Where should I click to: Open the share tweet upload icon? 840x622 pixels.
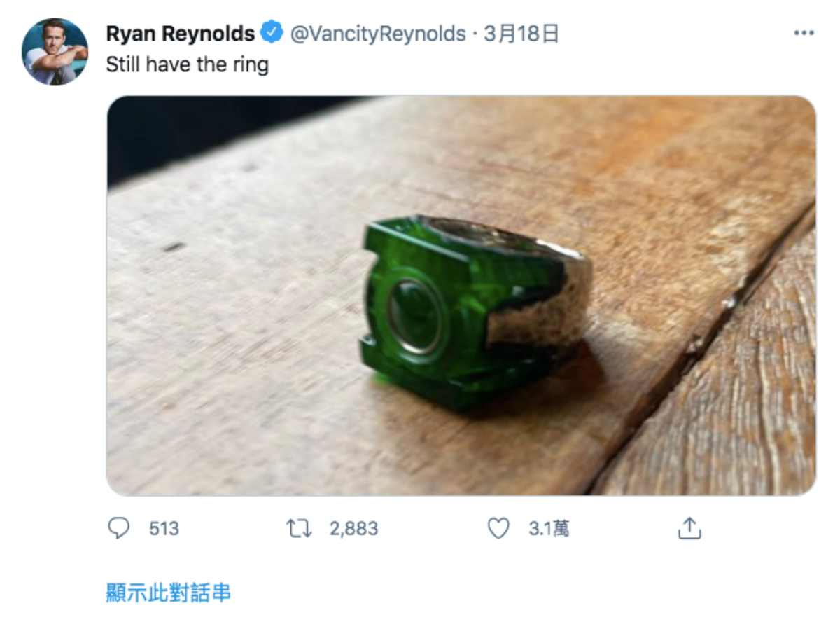689,528
